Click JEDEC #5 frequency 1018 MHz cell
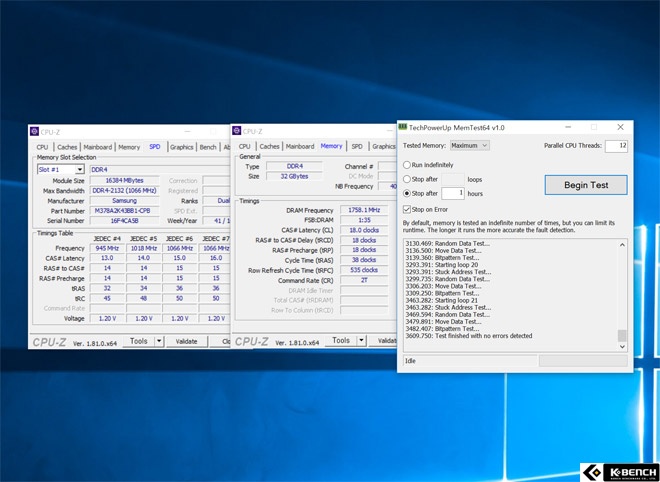660x482 pixels. click(144, 248)
